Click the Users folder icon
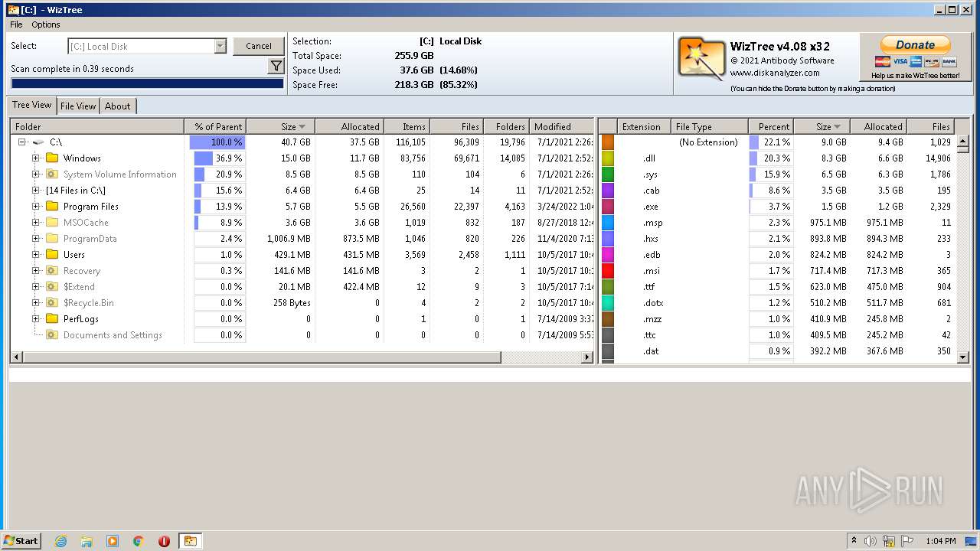This screenshot has width=980, height=551. 52,255
